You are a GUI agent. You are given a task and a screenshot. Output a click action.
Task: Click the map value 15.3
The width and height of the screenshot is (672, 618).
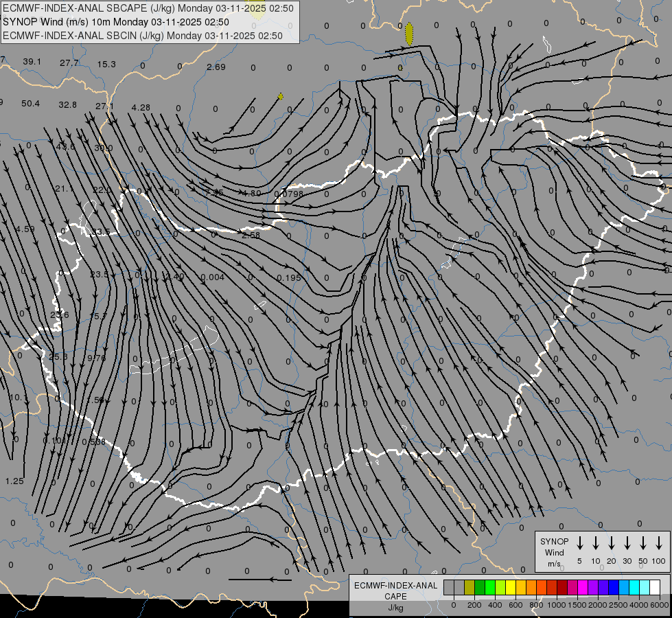coord(106,65)
